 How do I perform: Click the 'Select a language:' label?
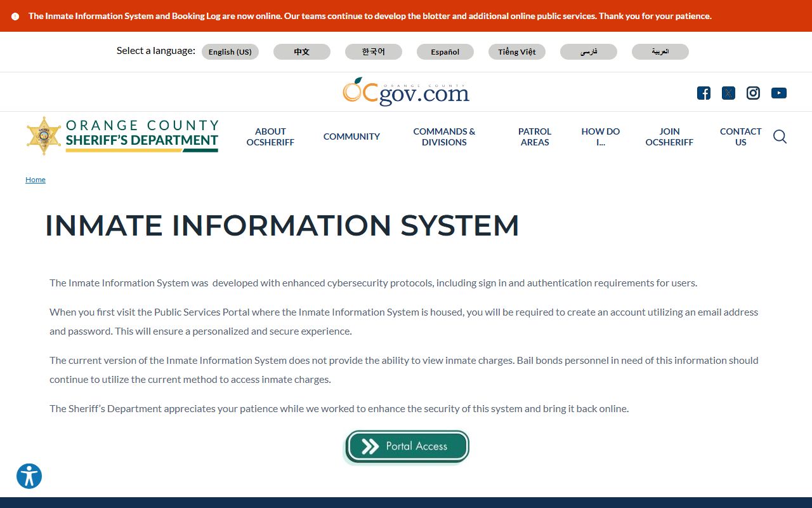(x=156, y=51)
